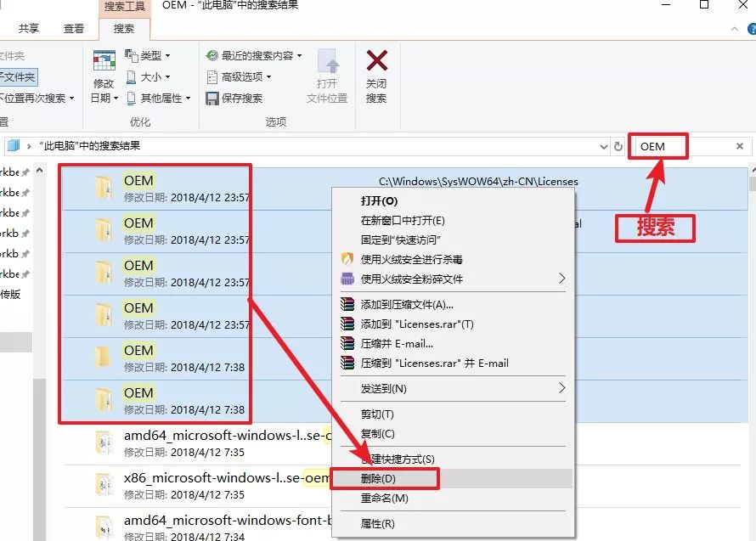Choose 属性(R) in context menu
The image size is (756, 541).
[454, 524]
